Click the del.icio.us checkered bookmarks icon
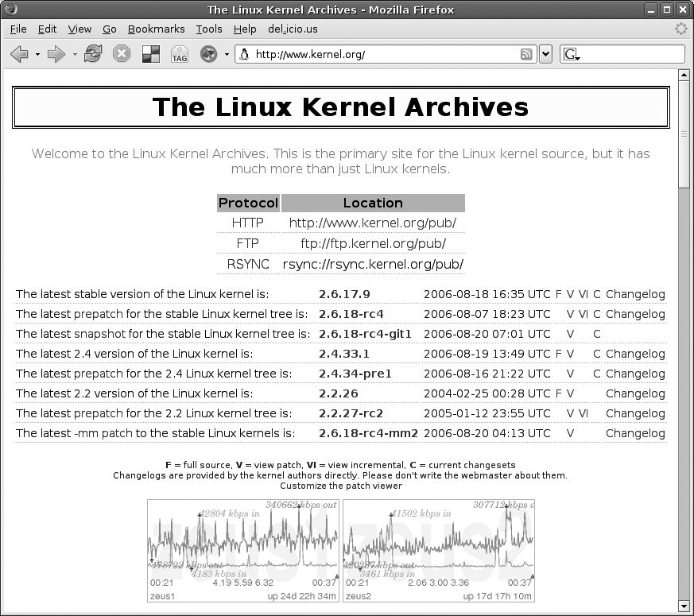This screenshot has height=616, width=694. click(x=151, y=54)
